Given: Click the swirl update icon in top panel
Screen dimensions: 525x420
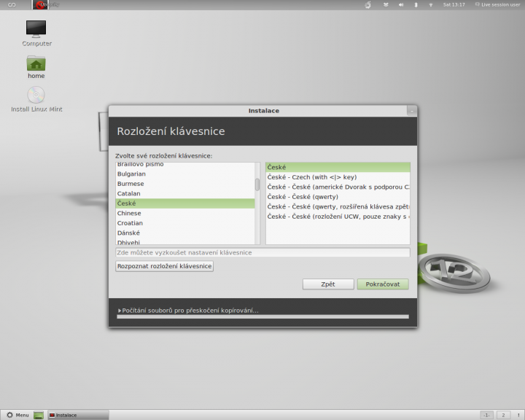Looking at the screenshot, I should [368, 4].
